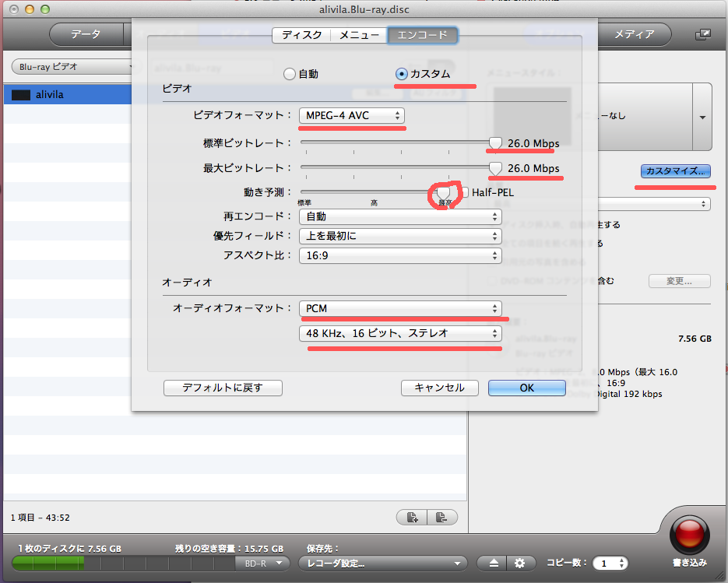Viewport: 728px width, 583px height.
Task: Select the カスタム radio button
Action: (x=401, y=74)
